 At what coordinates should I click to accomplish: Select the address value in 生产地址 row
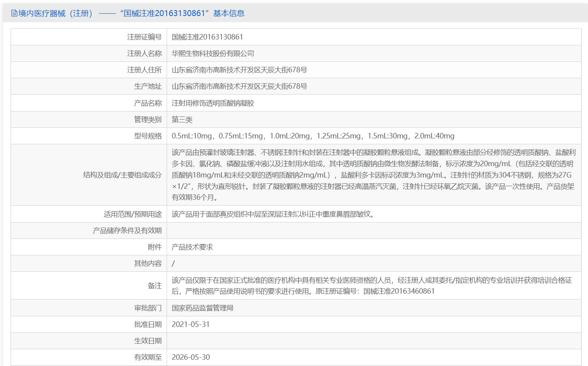click(x=239, y=86)
